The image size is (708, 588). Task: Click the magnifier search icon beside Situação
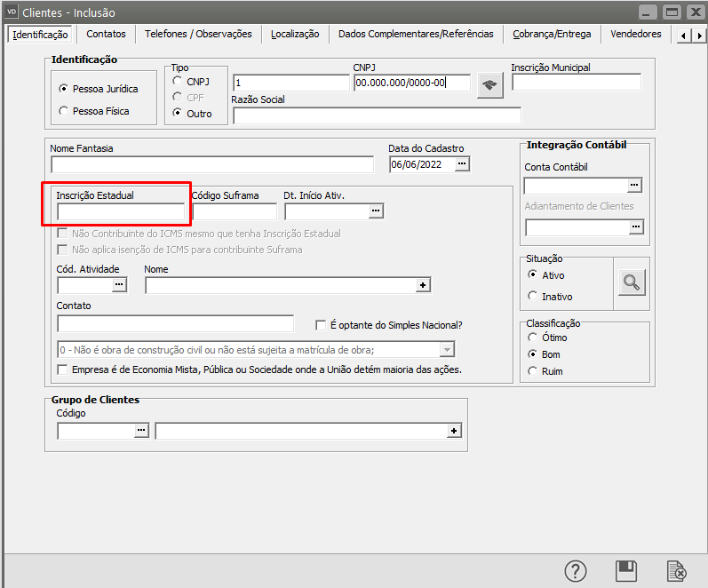click(x=632, y=282)
